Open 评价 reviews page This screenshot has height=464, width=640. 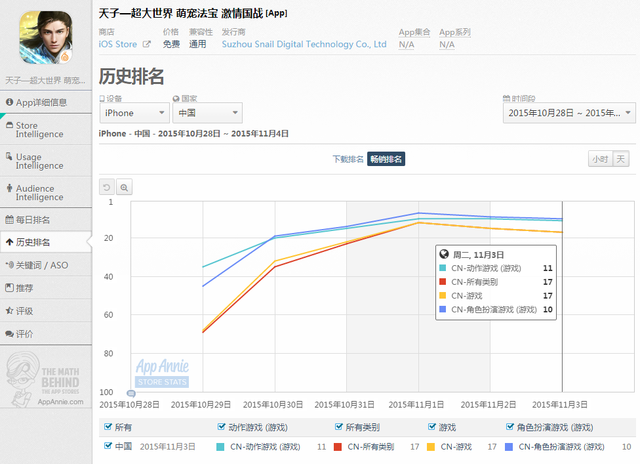coord(46,334)
